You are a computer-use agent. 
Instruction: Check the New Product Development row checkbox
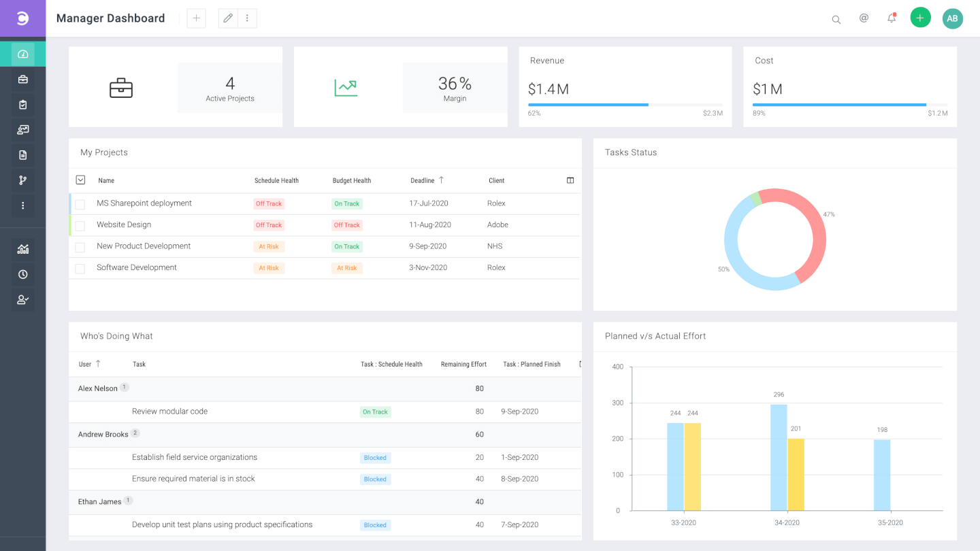(x=80, y=247)
